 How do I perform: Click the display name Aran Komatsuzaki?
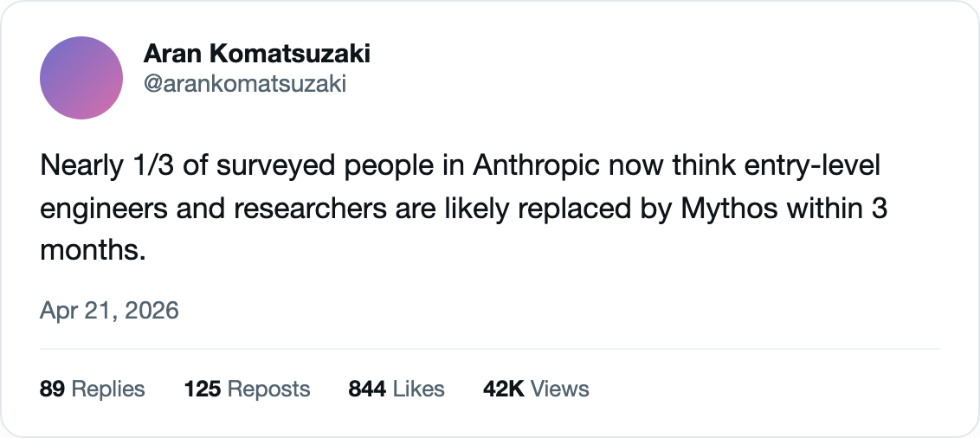(257, 54)
